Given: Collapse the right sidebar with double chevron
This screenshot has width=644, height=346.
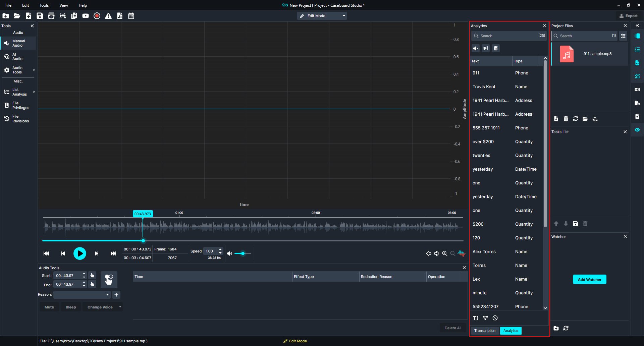Looking at the screenshot, I should 637,25.
